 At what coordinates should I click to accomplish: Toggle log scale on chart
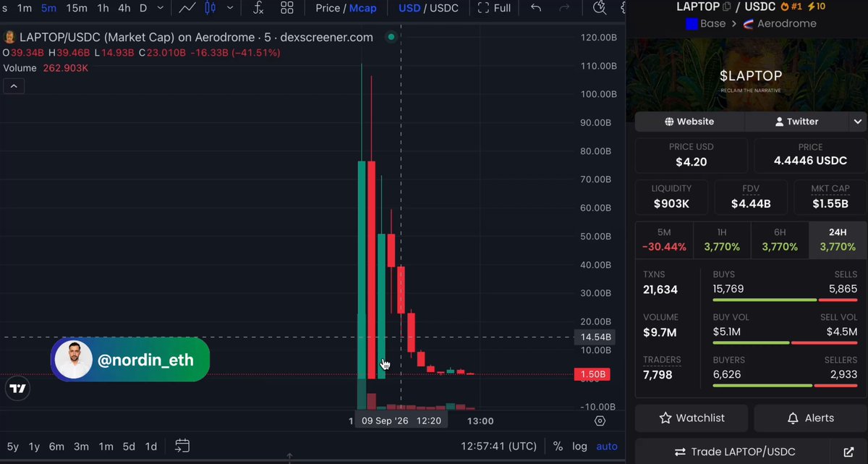click(579, 446)
